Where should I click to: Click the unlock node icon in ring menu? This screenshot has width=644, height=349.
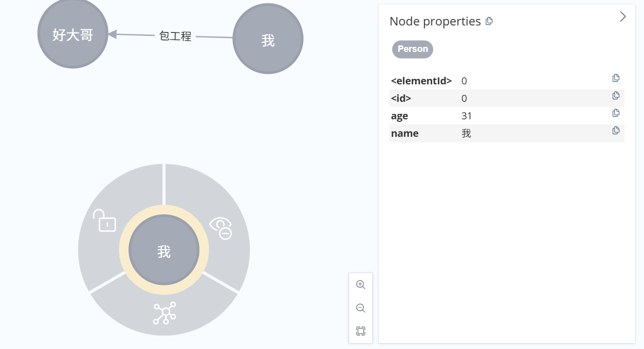(104, 221)
